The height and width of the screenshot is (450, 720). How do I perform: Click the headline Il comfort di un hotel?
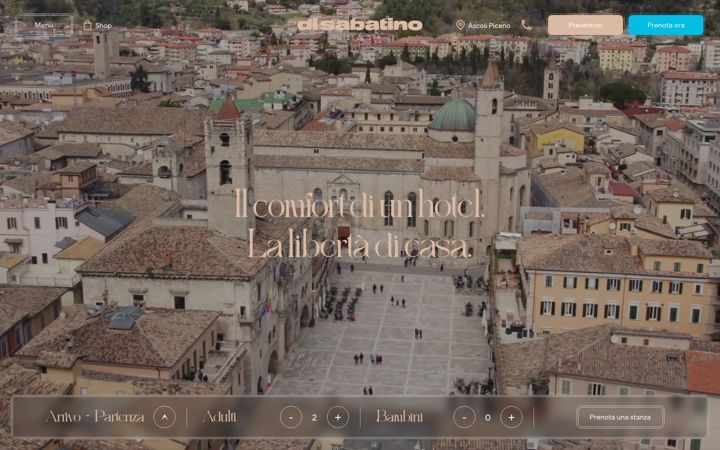pyautogui.click(x=360, y=203)
